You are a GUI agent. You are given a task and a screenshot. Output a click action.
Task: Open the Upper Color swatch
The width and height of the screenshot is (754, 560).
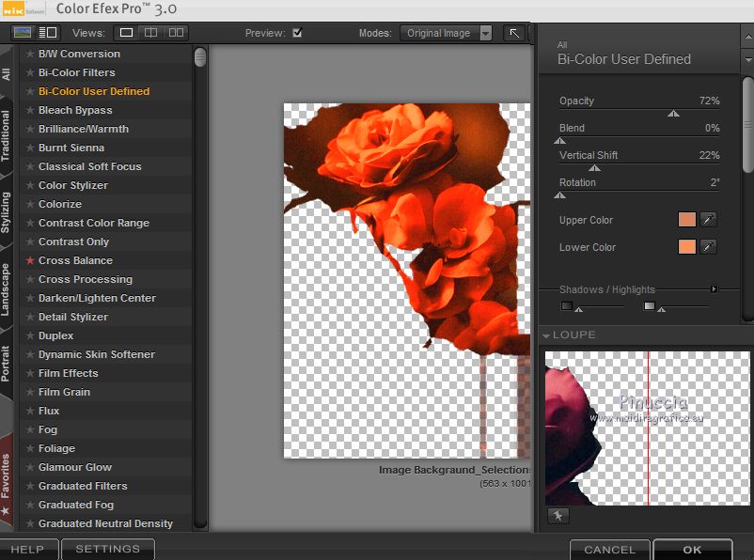click(687, 220)
